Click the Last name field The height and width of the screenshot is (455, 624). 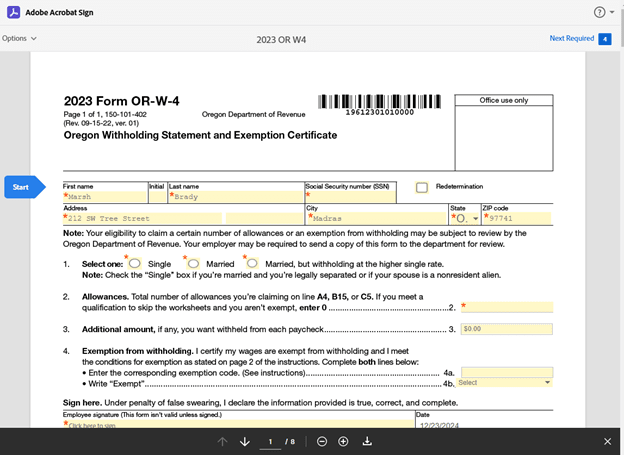(x=236, y=197)
